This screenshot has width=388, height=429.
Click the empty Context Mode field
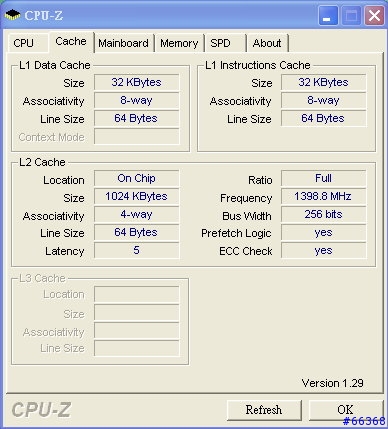(x=137, y=136)
